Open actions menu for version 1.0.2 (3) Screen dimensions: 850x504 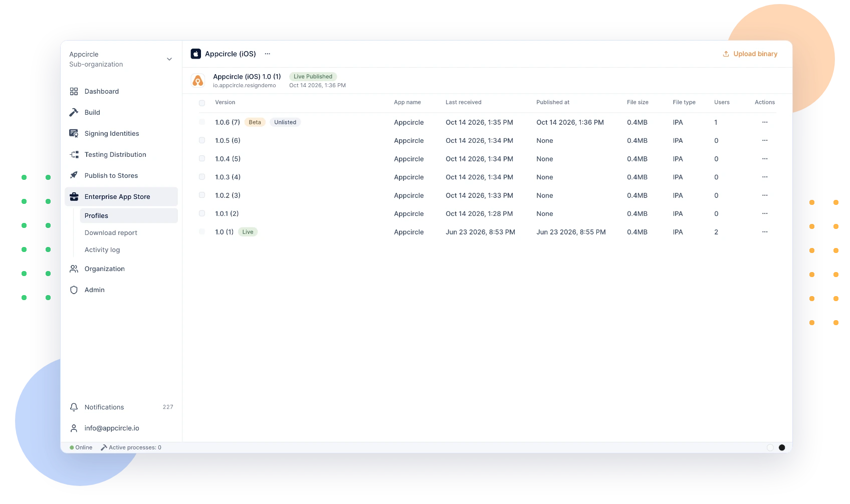765,195
